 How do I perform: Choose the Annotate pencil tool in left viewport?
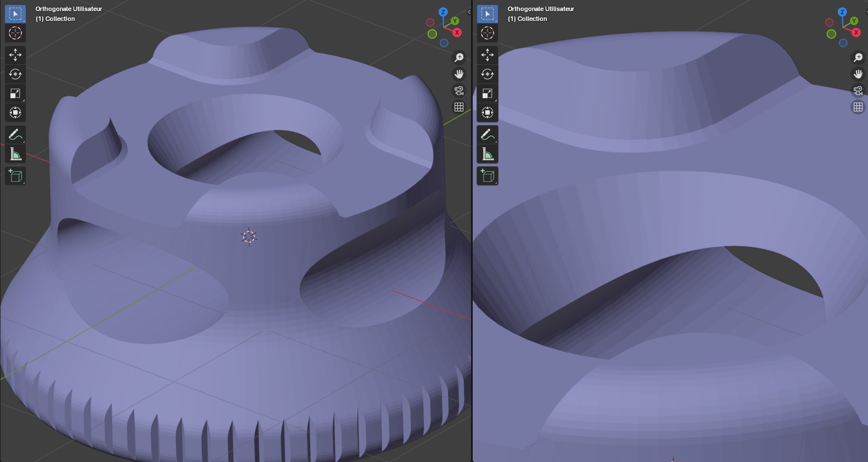pyautogui.click(x=15, y=135)
